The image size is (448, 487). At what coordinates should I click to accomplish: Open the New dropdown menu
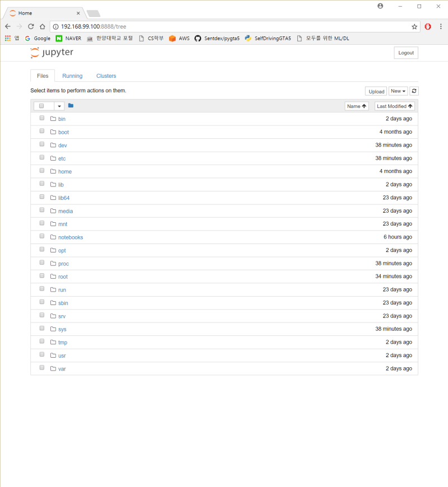click(x=398, y=91)
